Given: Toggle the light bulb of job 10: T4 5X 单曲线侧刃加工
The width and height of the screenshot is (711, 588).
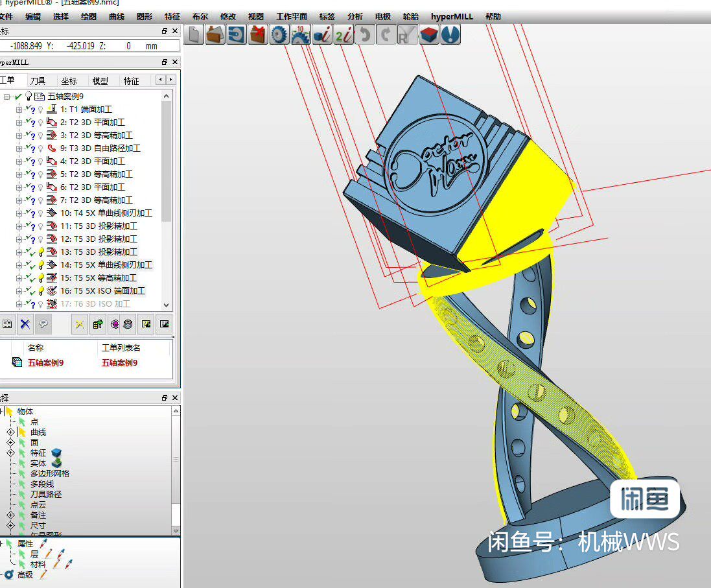Looking at the screenshot, I should 41,213.
